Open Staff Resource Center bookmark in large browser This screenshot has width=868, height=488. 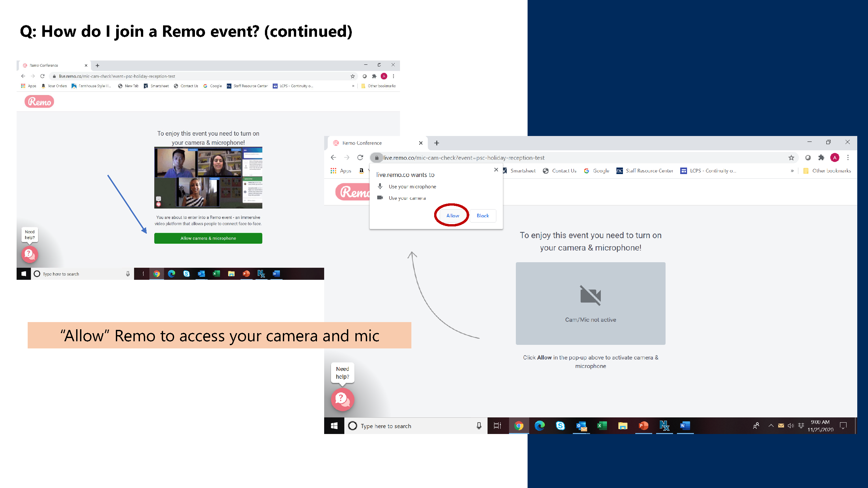coord(645,171)
